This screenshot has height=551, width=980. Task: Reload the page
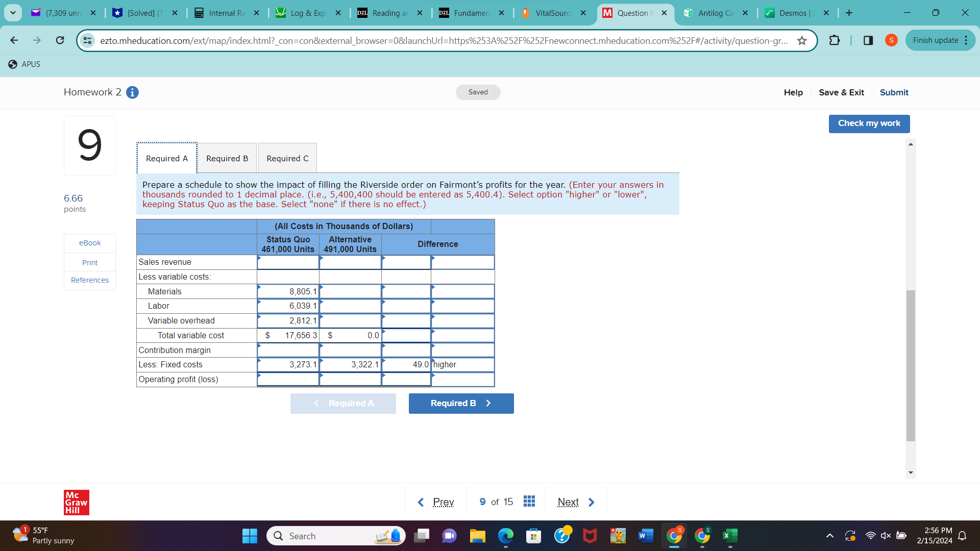pyautogui.click(x=60, y=40)
